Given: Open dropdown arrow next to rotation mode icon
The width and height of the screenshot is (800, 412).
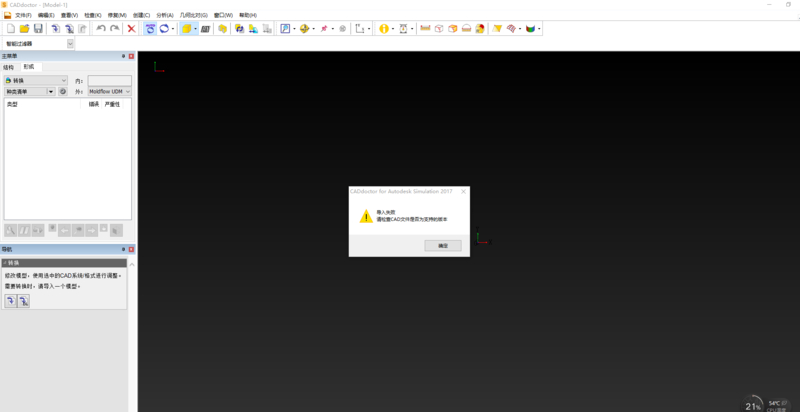Looking at the screenshot, I should (x=173, y=29).
